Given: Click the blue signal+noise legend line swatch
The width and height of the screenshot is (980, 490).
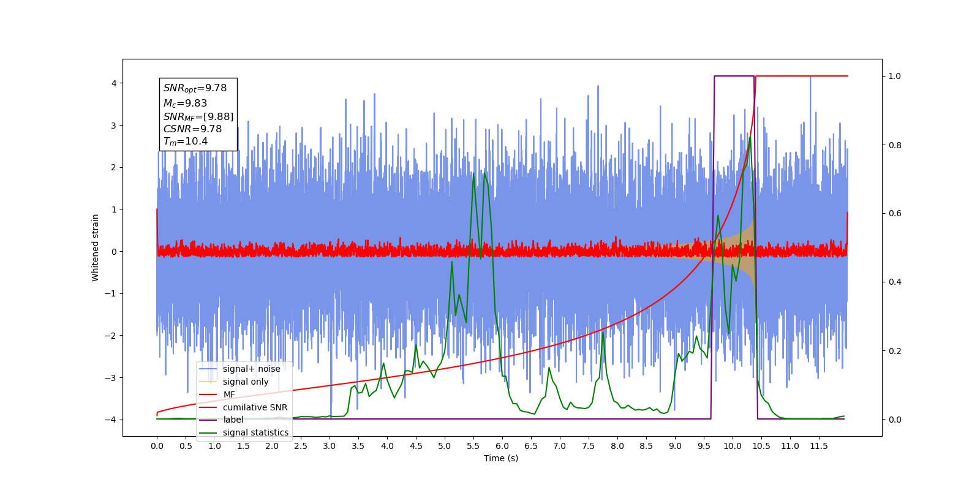Looking at the screenshot, I should pyautogui.click(x=208, y=369).
